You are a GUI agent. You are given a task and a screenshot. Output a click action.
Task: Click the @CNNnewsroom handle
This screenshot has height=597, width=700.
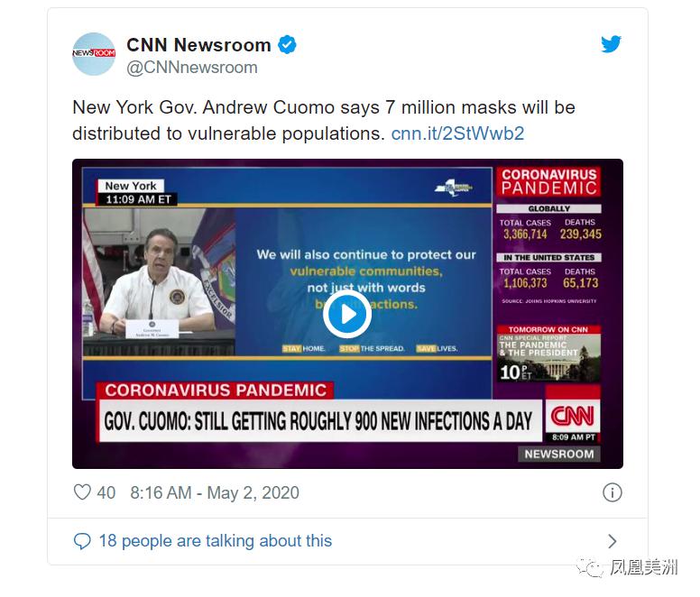(x=192, y=68)
